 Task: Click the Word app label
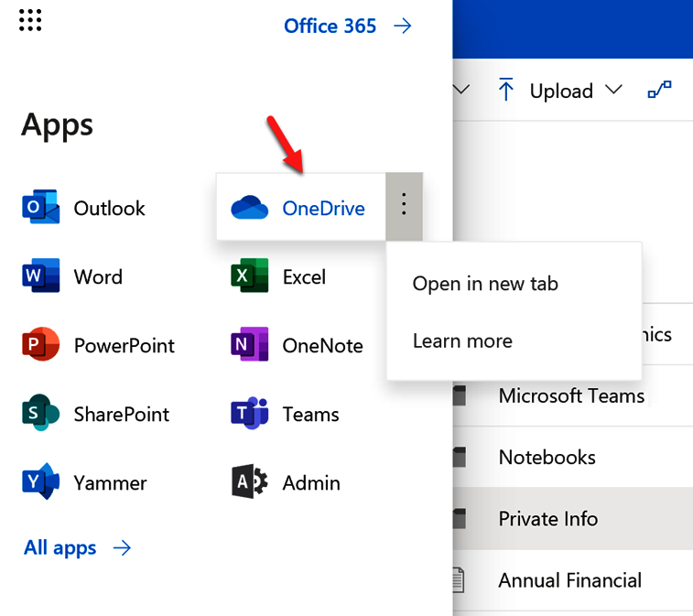pos(98,277)
